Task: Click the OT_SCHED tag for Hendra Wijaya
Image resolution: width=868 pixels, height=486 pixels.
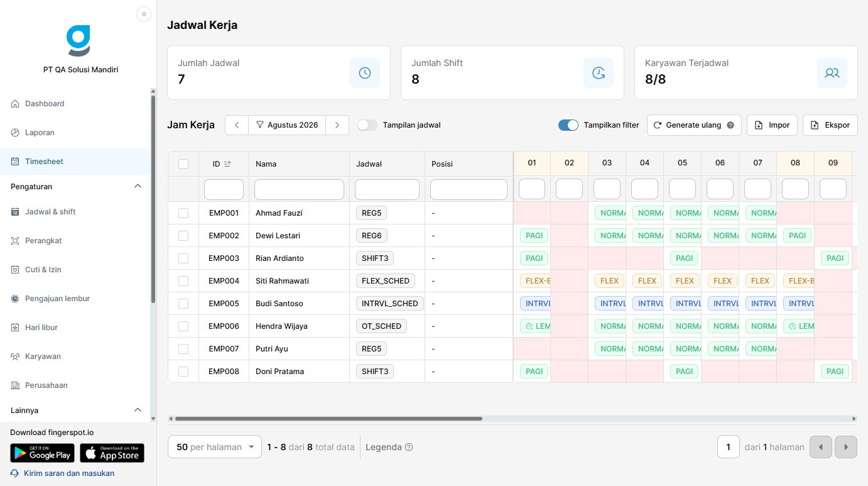Action: pos(381,326)
